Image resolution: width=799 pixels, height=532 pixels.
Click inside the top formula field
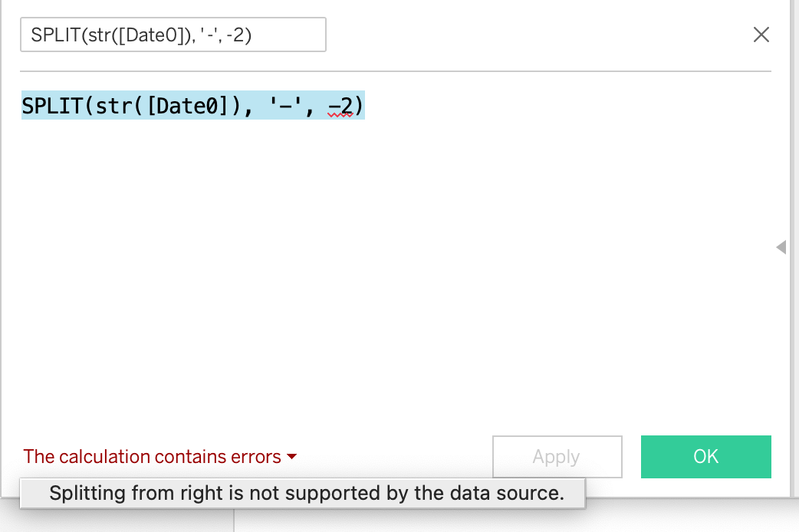pyautogui.click(x=173, y=34)
